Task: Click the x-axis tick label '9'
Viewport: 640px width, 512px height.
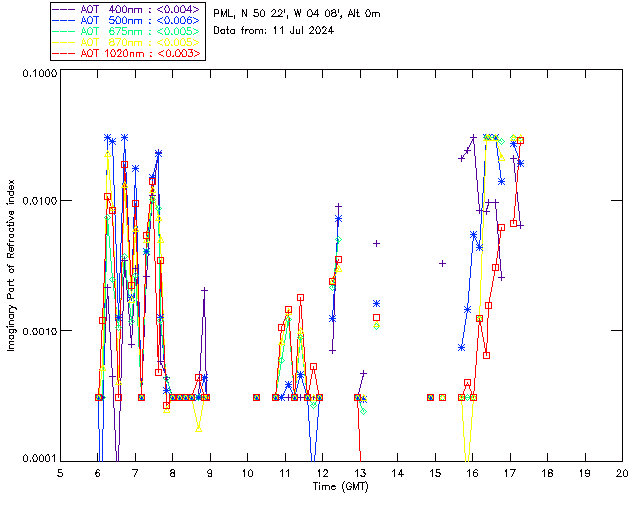Action: click(210, 473)
